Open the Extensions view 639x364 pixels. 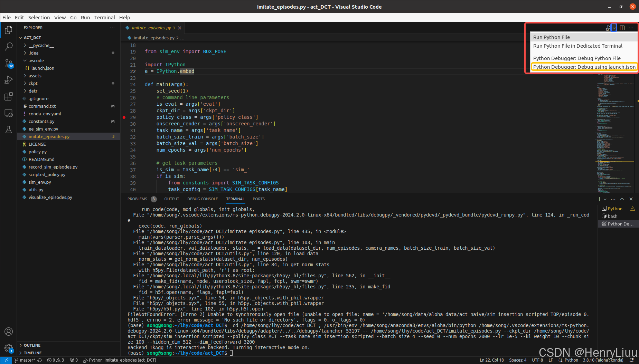(x=9, y=97)
